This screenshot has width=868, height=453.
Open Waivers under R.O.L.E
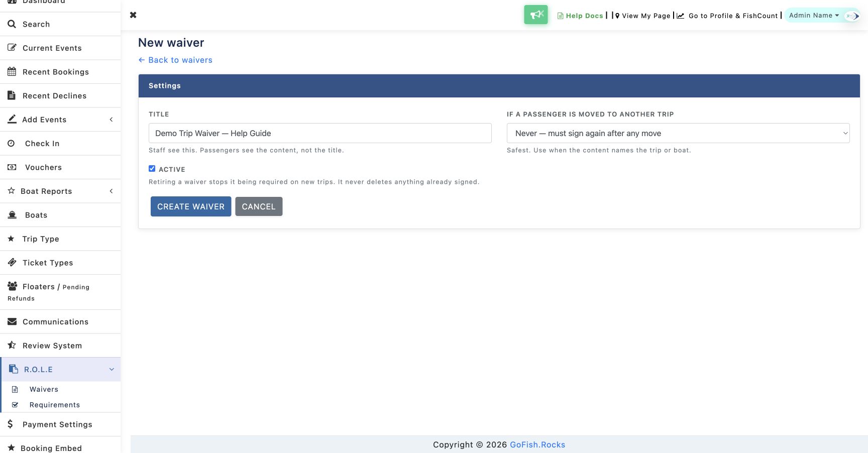tap(44, 389)
